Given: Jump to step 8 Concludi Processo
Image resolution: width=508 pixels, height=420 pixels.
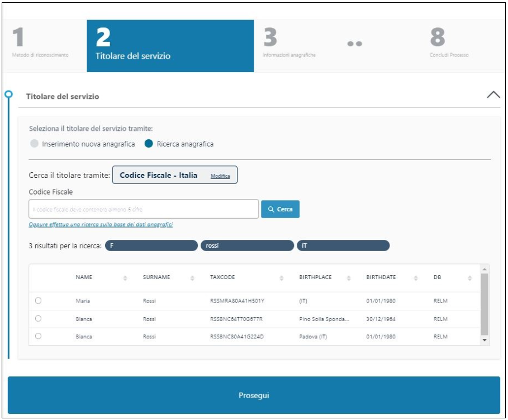Looking at the screenshot, I should [448, 45].
